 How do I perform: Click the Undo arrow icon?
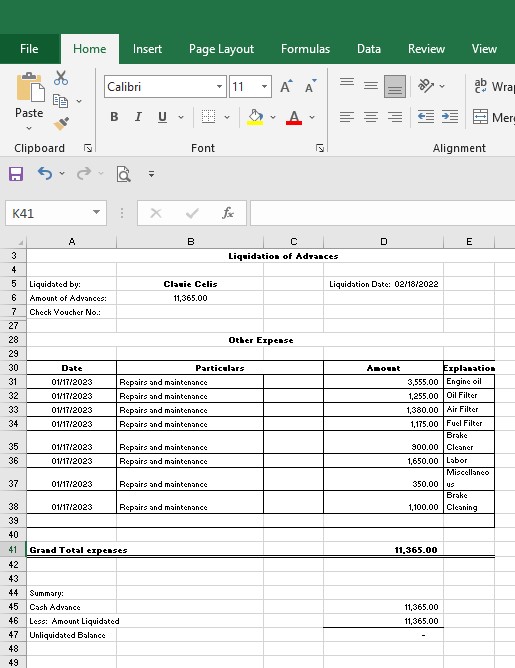45,173
